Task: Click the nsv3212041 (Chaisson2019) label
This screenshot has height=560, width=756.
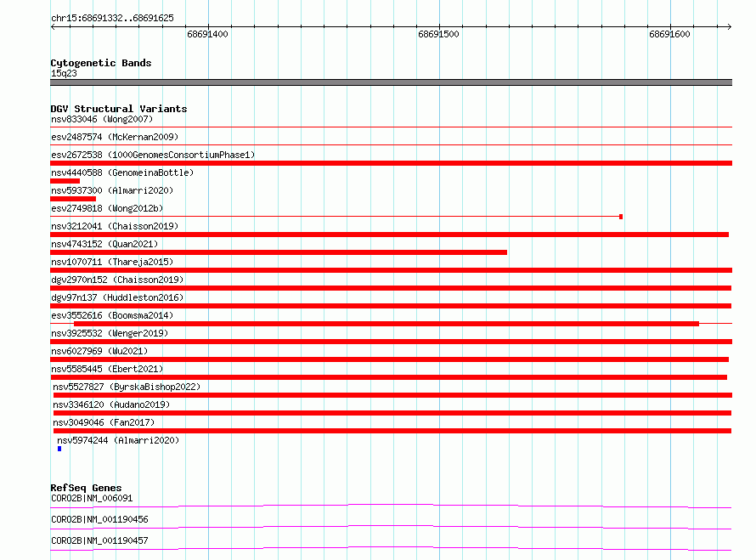Action: point(115,226)
